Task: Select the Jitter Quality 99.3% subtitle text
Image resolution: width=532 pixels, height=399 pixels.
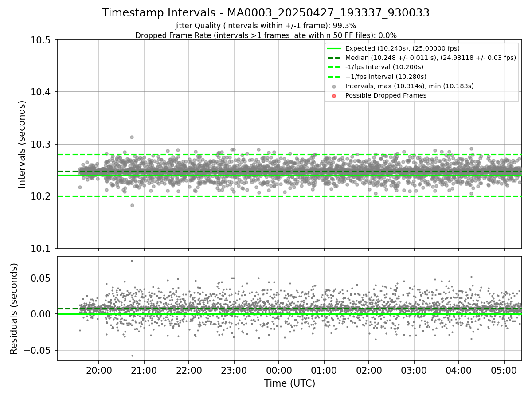Action: 266,26
